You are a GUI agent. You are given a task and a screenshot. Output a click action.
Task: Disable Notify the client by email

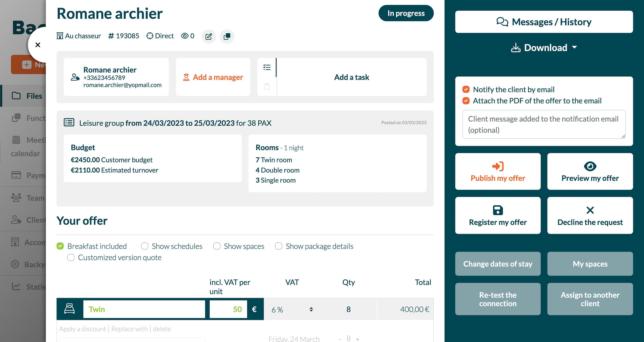point(466,89)
